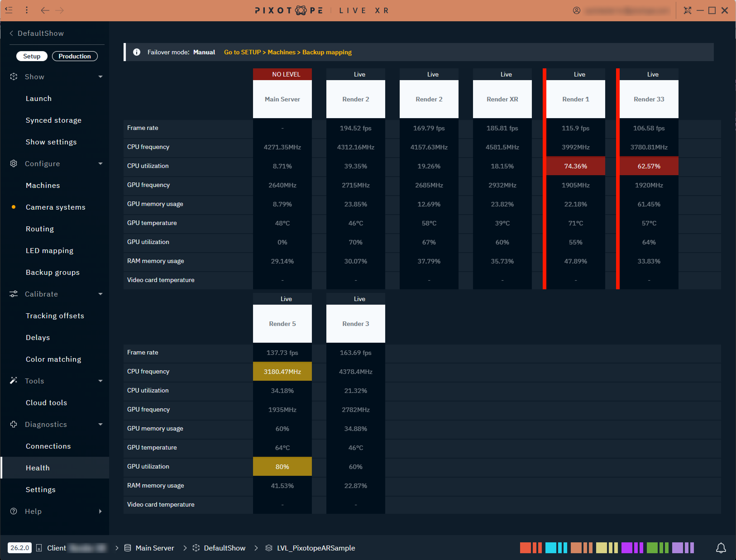Click Main Server in status bar
Screen dimensions: 736x560
coord(155,548)
